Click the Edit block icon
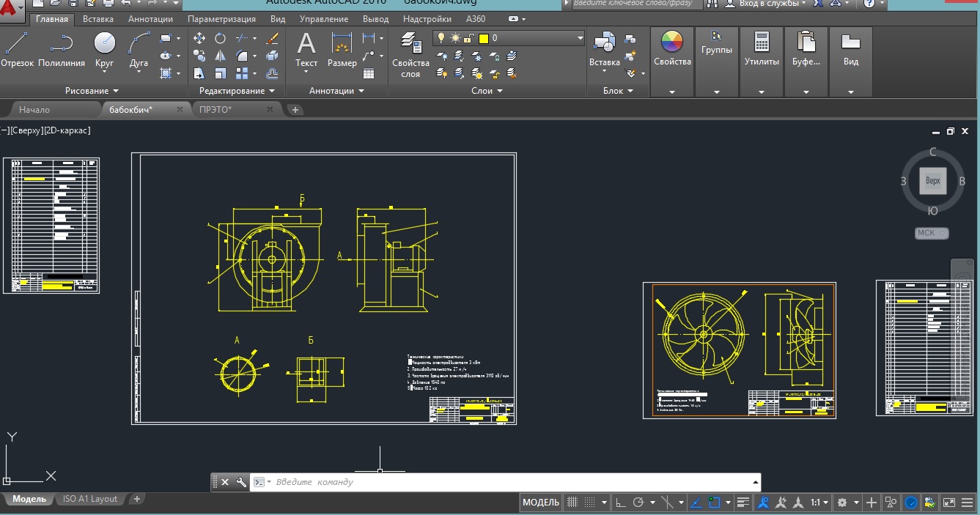The image size is (980, 515). point(630,56)
